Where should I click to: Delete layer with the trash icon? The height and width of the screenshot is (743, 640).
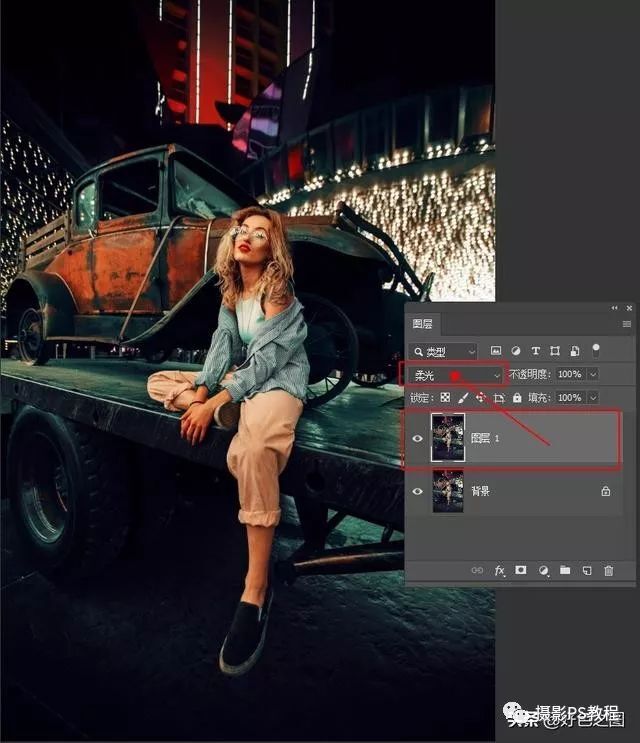(608, 570)
